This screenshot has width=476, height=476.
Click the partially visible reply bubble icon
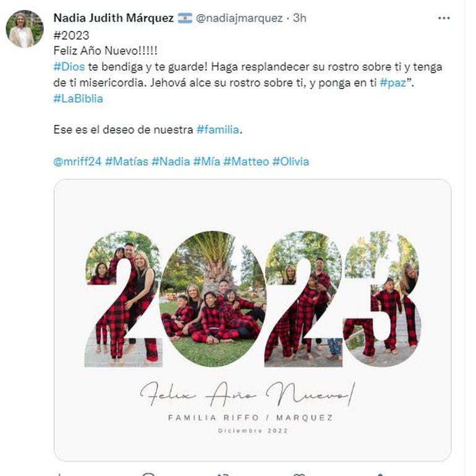[x=148, y=474]
